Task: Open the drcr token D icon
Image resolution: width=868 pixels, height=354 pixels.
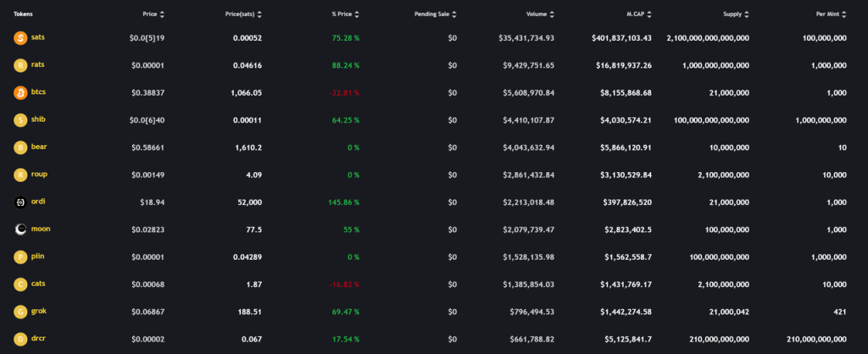Action: coord(20,339)
